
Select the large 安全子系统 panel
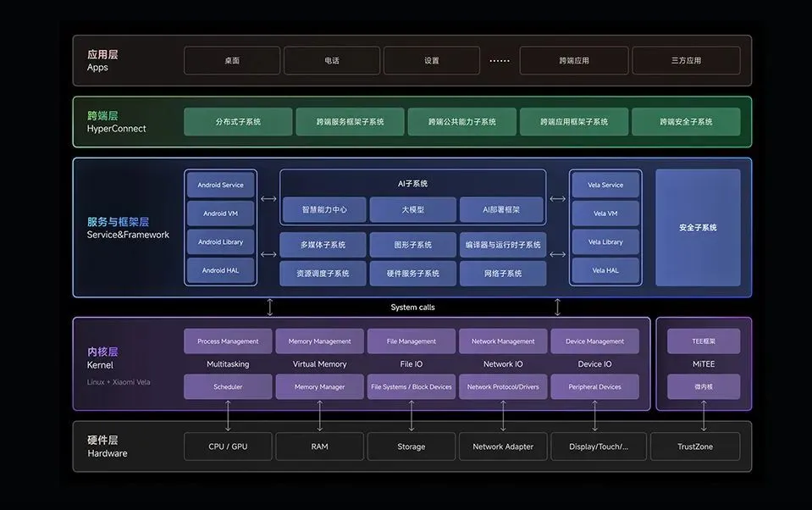pyautogui.click(x=698, y=228)
